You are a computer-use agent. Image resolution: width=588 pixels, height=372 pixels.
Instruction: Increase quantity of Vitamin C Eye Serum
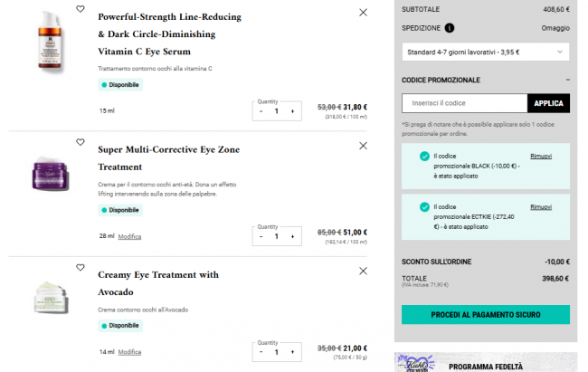(292, 111)
